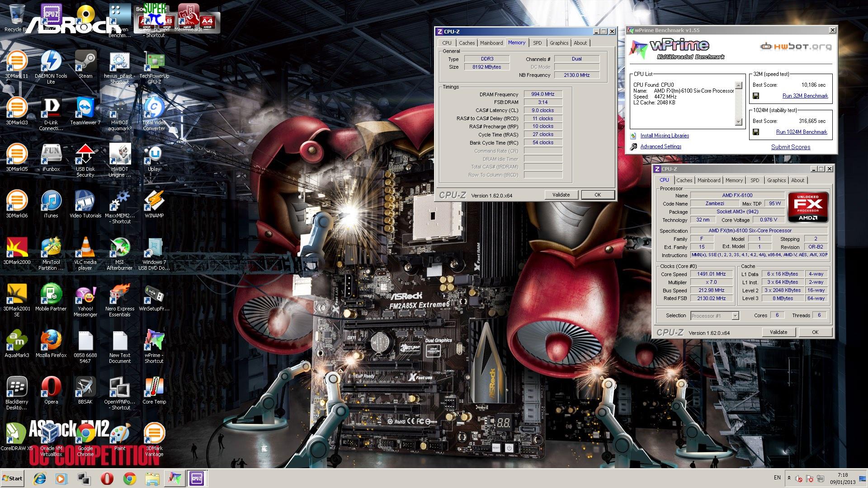Switch to Memory tab in lower CPU-Z window
This screenshot has height=488, width=868.
pyautogui.click(x=734, y=180)
